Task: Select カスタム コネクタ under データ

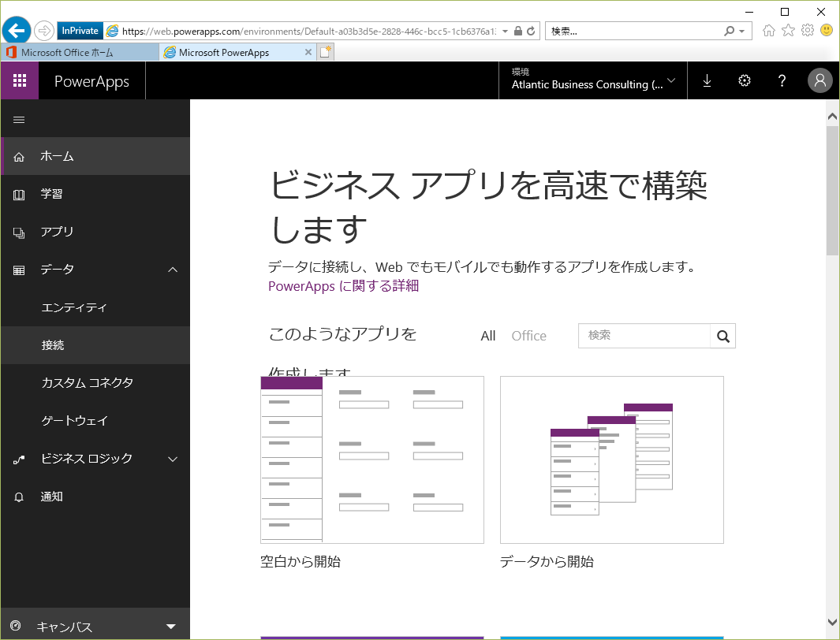Action: click(x=95, y=383)
